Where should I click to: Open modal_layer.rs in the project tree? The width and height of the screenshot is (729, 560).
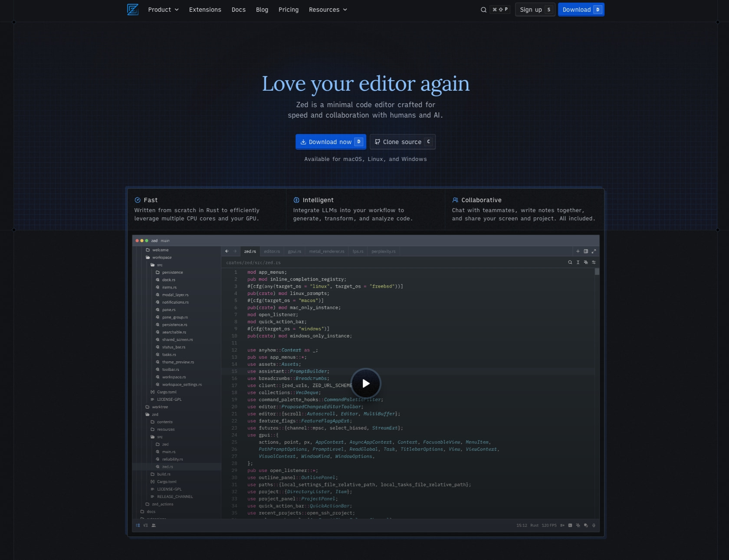coord(172,295)
